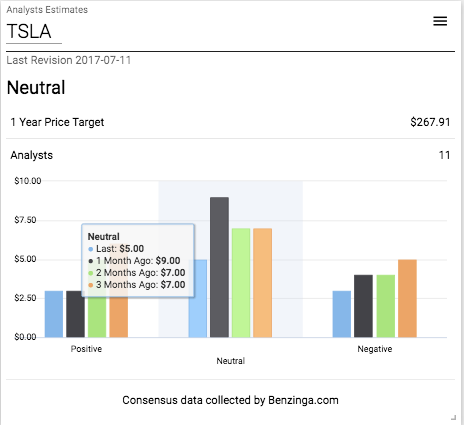Click the Positive 3 Months Ago orange bar
Screen dimensions: 464x425
click(119, 317)
